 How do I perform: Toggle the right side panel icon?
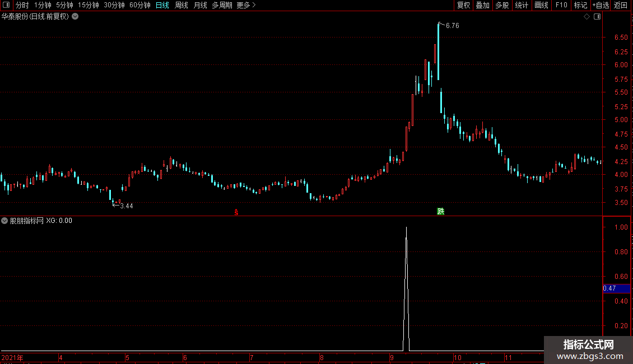tap(597, 17)
